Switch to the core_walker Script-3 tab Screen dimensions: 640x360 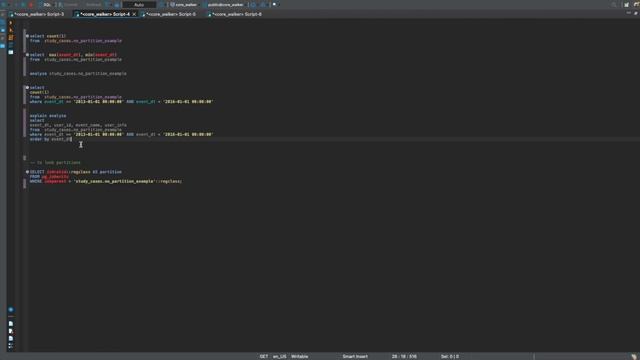(39, 14)
